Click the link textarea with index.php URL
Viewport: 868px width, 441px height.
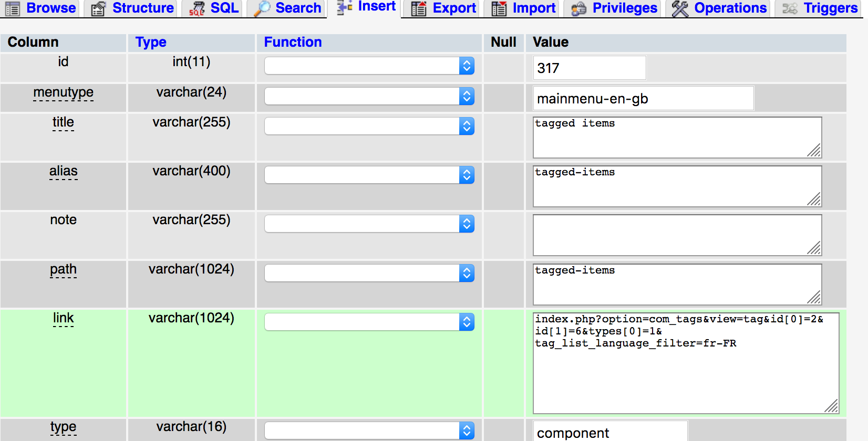tap(686, 363)
